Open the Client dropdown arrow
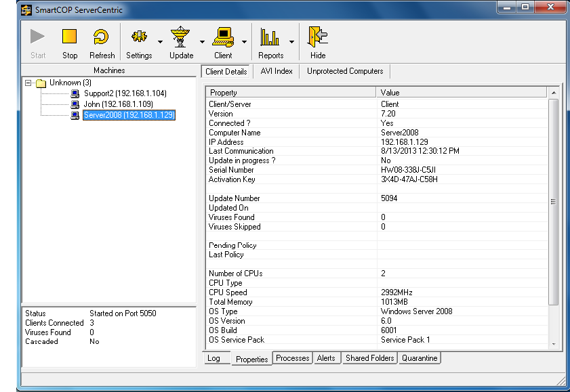Viewport: 570px width, 392px height. tap(244, 42)
